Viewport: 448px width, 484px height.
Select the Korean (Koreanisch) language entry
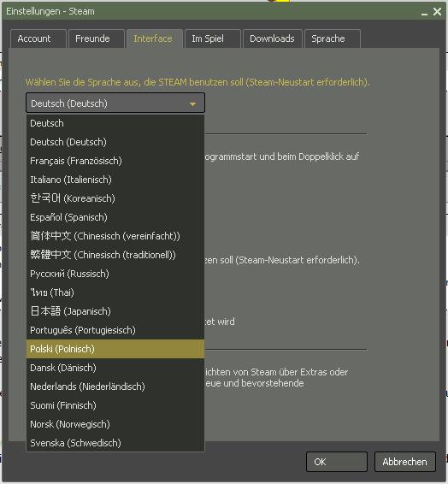(115, 198)
